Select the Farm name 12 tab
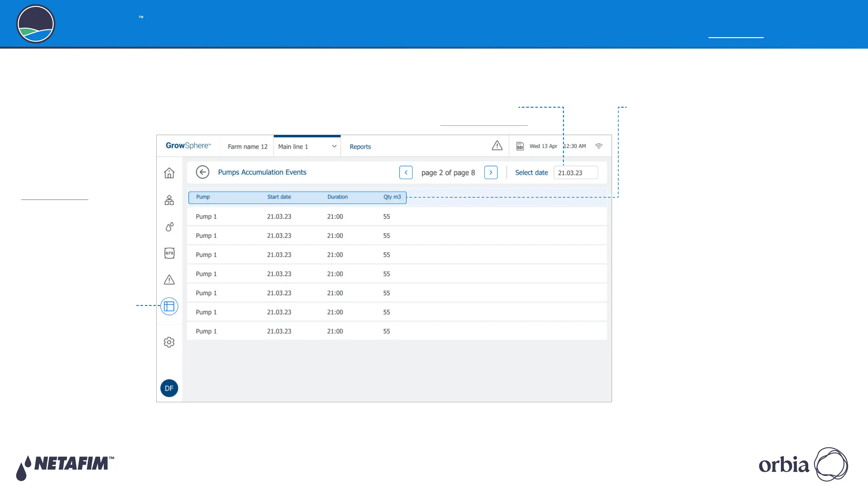 [248, 146]
